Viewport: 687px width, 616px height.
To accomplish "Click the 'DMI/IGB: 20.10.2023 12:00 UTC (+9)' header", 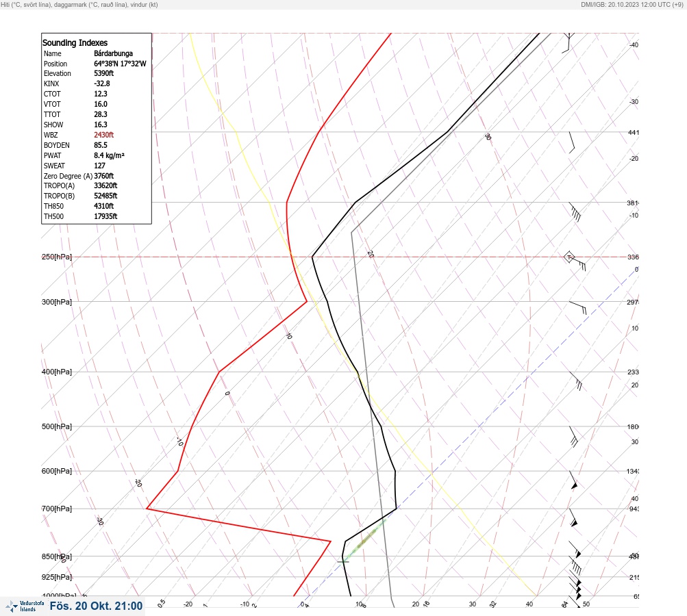I will [632, 5].
